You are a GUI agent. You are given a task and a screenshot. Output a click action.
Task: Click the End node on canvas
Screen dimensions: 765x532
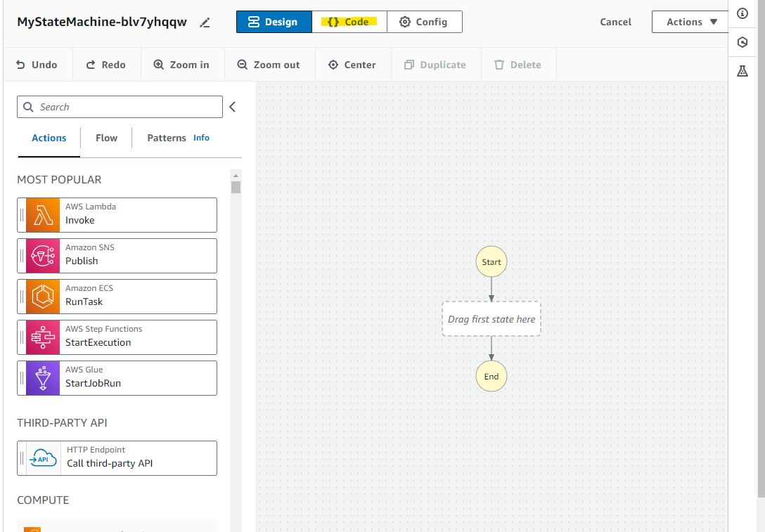(491, 377)
